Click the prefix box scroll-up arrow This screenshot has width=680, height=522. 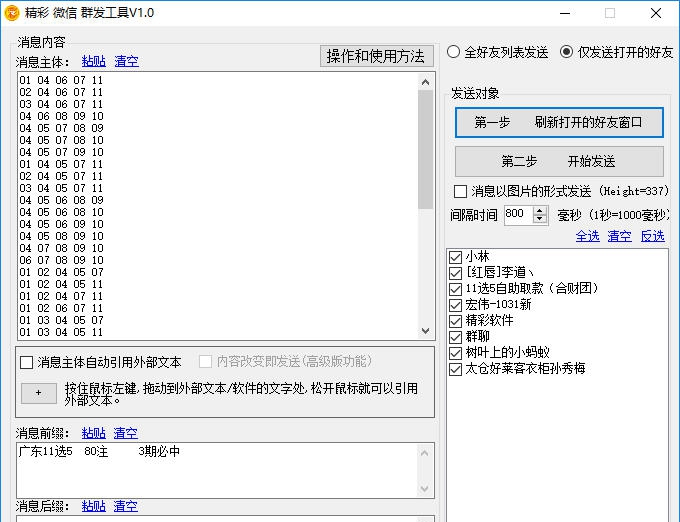coord(425,453)
